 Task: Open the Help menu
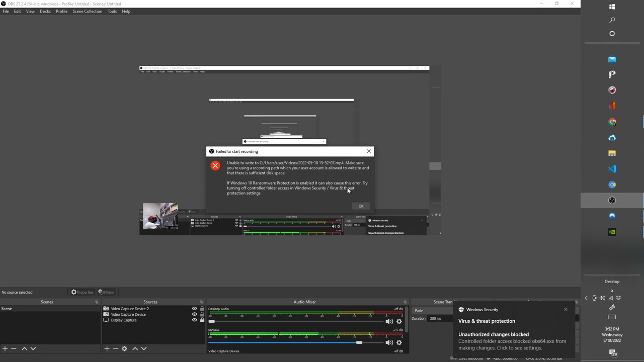click(x=126, y=11)
